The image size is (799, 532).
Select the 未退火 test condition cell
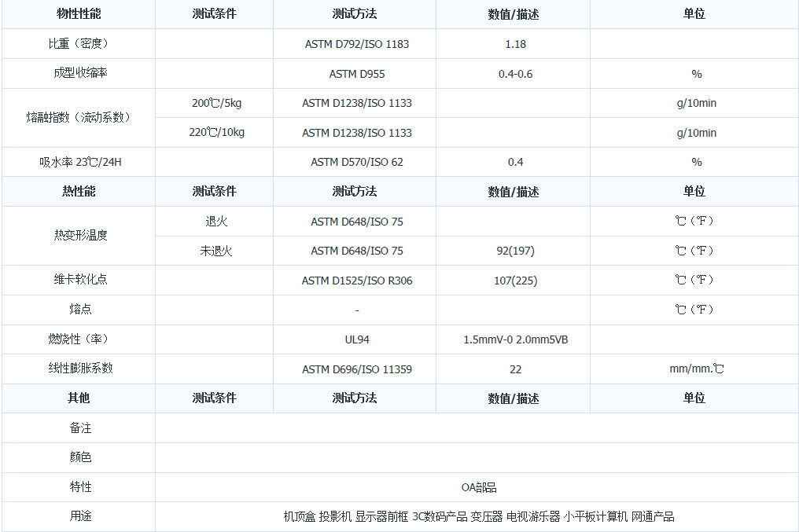click(x=216, y=251)
